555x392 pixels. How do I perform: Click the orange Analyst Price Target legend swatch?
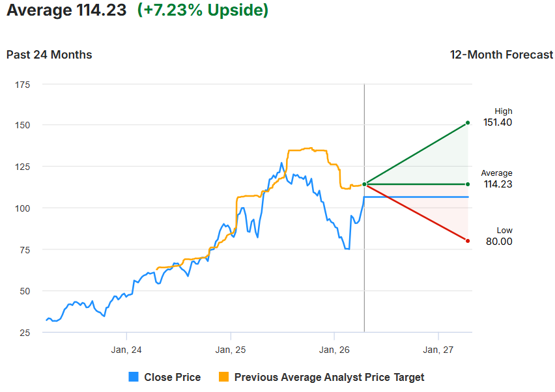(x=224, y=377)
